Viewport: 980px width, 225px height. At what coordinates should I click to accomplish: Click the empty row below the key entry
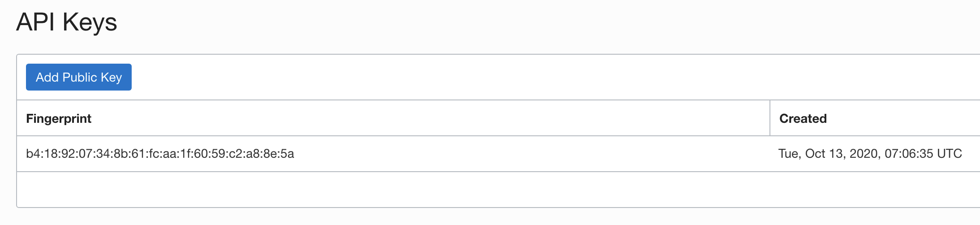[498, 189]
